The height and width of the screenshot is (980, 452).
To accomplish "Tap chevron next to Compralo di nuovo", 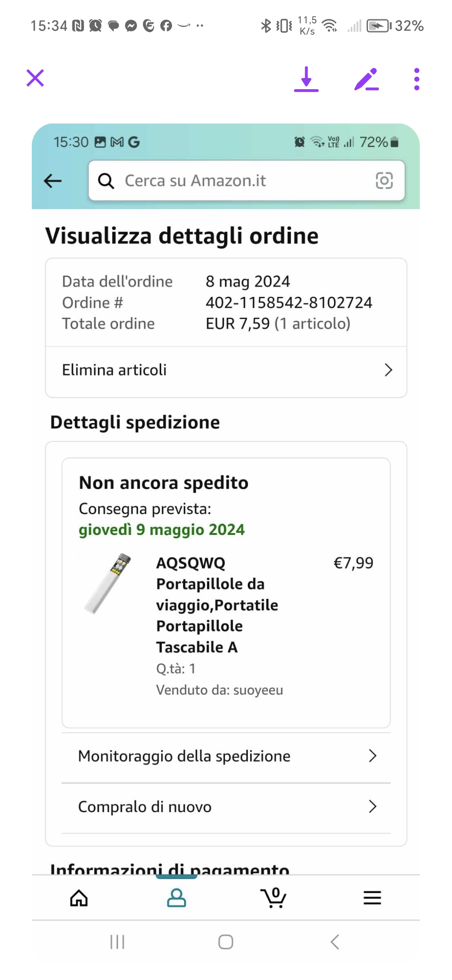I will tap(372, 806).
